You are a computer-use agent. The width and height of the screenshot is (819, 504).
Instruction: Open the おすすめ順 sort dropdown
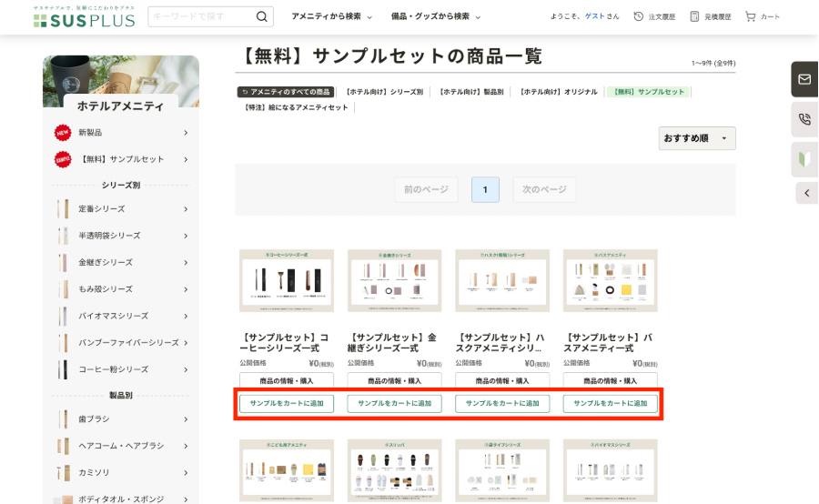pos(697,138)
